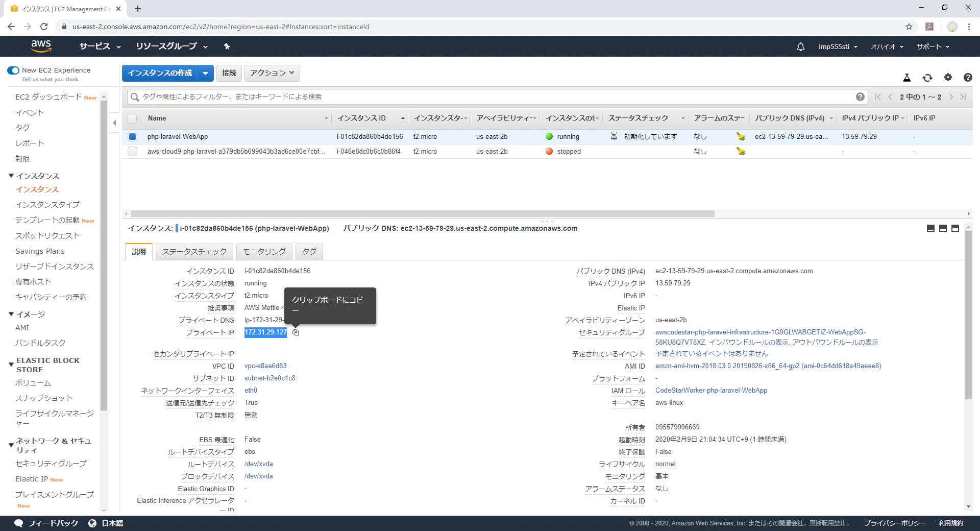Image resolution: width=980 pixels, height=531 pixels.
Task: Open the vpc-e8ae6d83 link
Action: pyautogui.click(x=265, y=366)
